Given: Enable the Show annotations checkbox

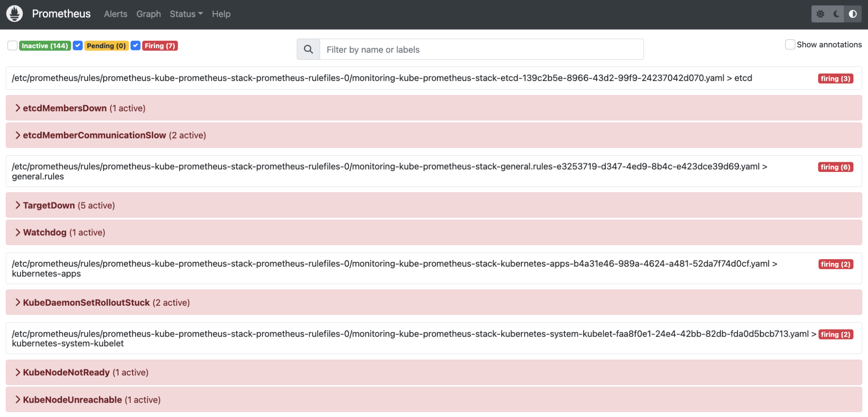Looking at the screenshot, I should point(791,44).
